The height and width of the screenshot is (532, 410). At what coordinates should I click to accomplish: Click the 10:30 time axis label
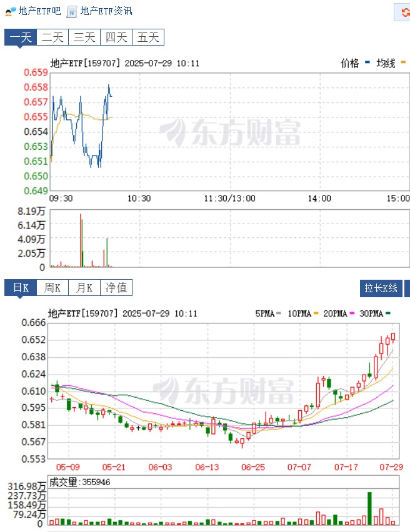(139, 199)
